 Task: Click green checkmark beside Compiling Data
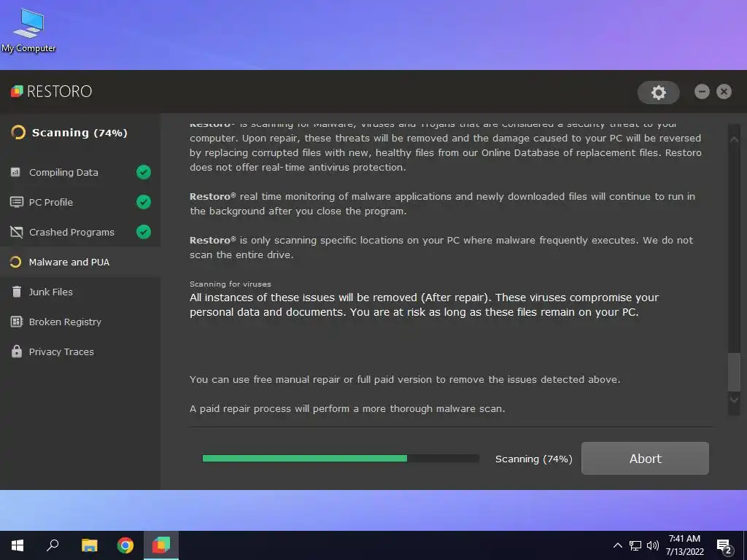[x=144, y=172]
